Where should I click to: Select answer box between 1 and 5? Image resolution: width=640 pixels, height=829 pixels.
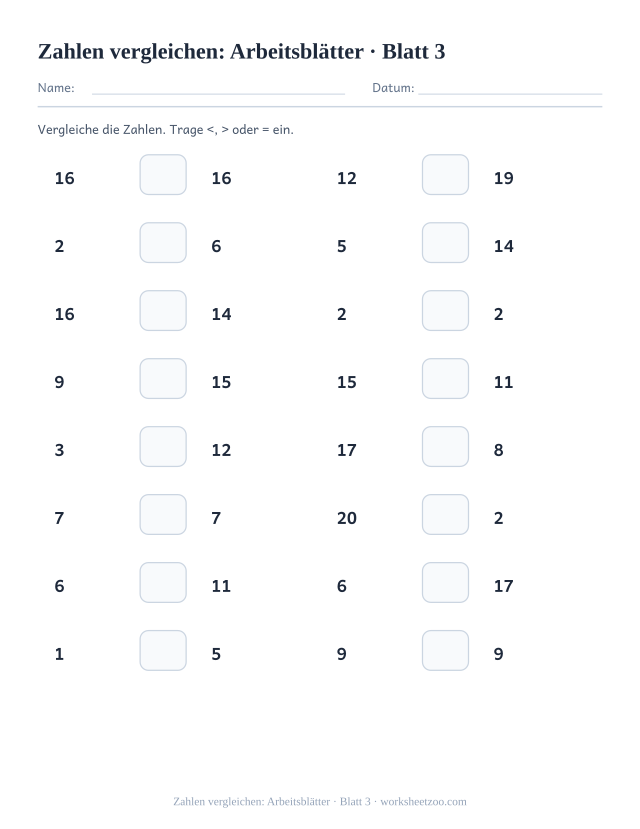coord(163,650)
